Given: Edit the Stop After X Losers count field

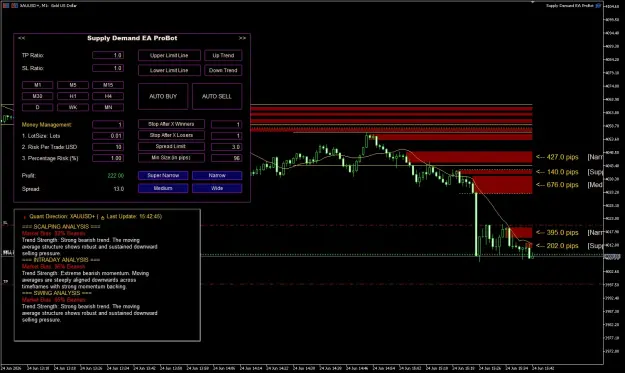Looking at the screenshot, I should coord(226,136).
